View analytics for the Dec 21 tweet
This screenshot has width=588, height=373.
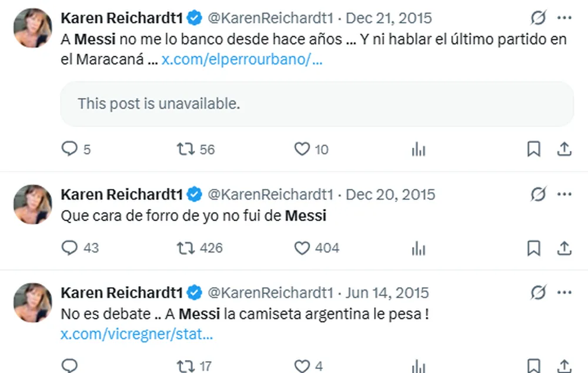tap(418, 150)
